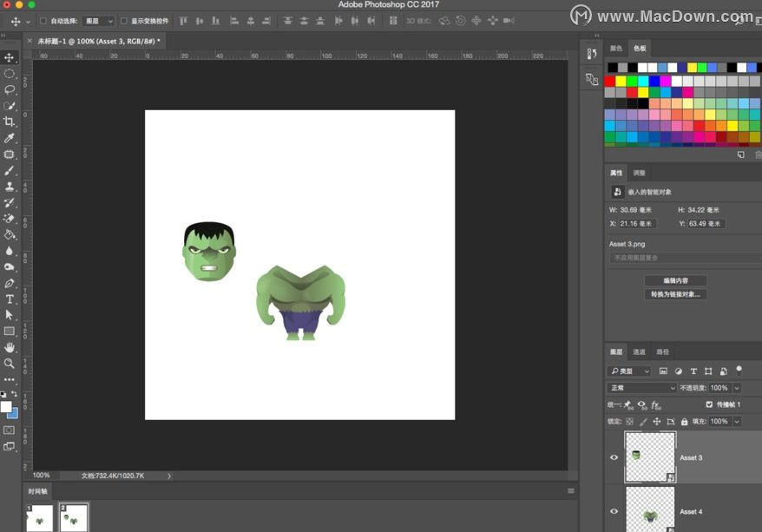Expand the document info status arrow

coord(169,476)
